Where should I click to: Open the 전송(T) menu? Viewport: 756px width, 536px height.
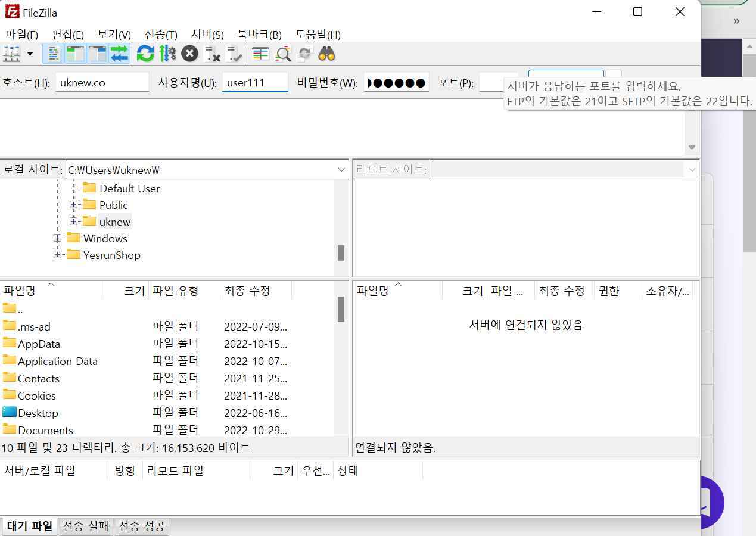coord(161,35)
